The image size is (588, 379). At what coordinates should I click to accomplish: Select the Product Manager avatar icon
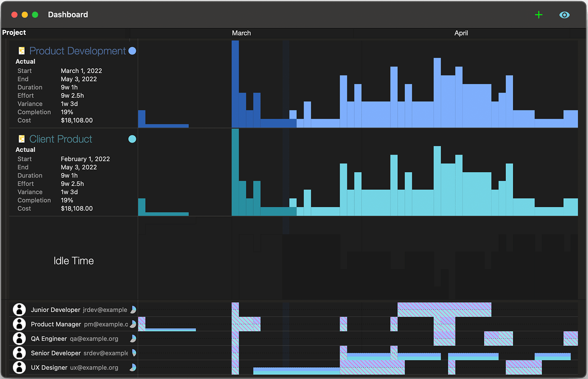pos(19,324)
